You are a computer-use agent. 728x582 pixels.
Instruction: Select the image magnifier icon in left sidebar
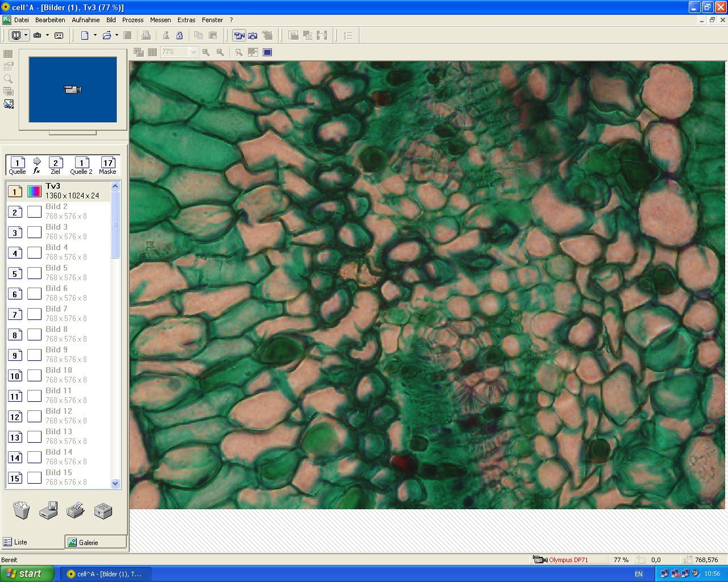pyautogui.click(x=8, y=79)
